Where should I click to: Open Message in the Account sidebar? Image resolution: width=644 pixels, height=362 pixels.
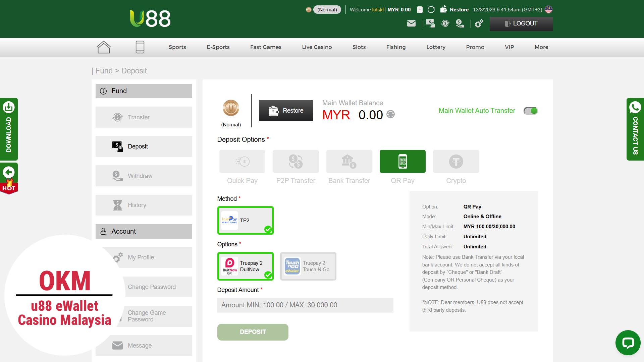tap(144, 346)
